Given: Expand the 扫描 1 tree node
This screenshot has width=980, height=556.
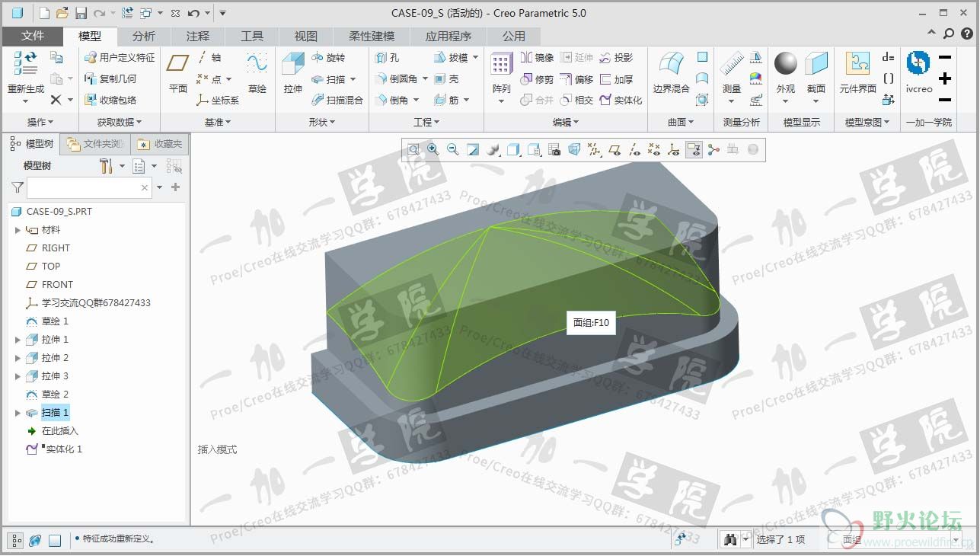Looking at the screenshot, I should (x=18, y=413).
